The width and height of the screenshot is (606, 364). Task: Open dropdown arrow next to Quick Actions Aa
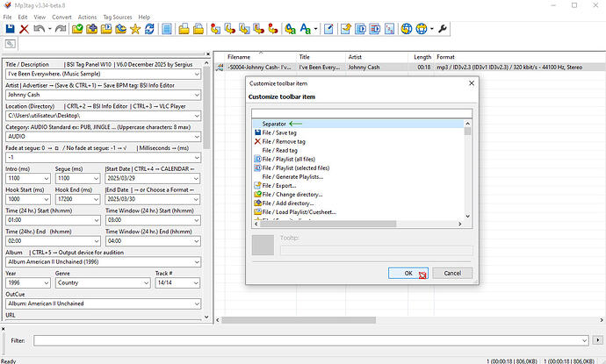pos(316,29)
